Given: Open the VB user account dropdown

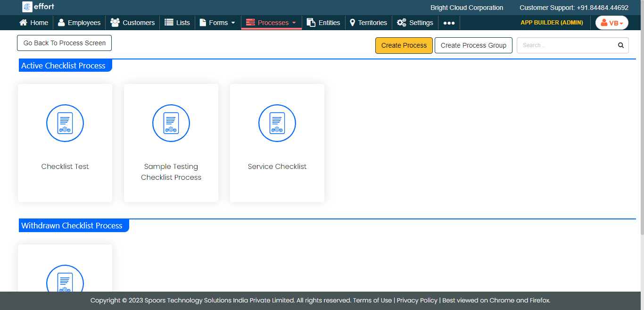Looking at the screenshot, I should pos(611,23).
